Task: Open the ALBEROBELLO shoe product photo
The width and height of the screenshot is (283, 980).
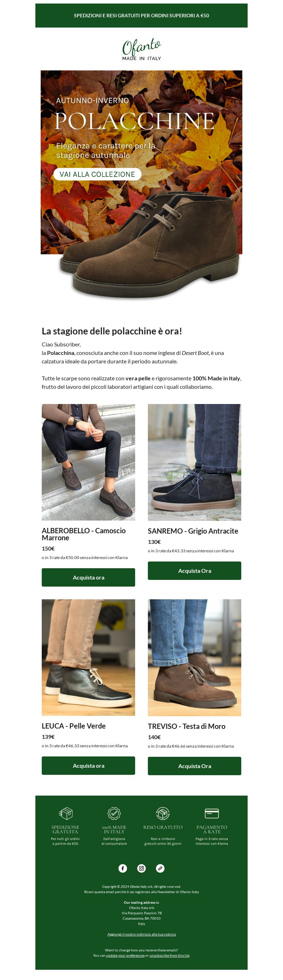Action: 88,462
